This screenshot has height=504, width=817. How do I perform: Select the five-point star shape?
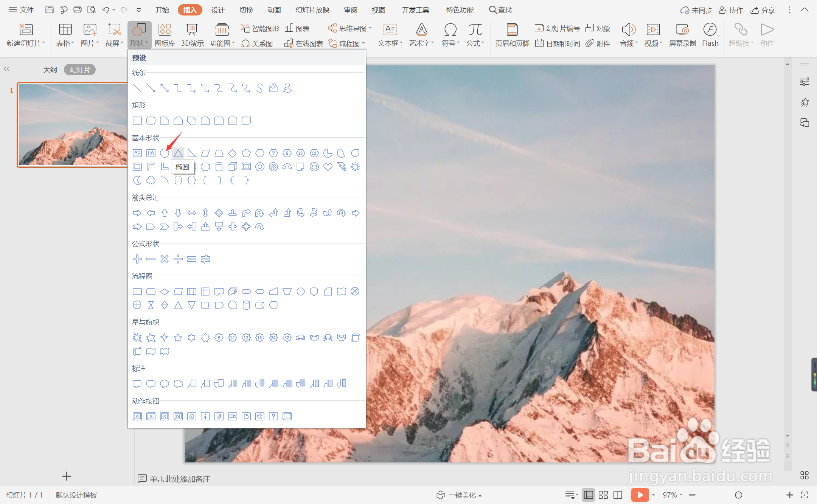coord(178,338)
